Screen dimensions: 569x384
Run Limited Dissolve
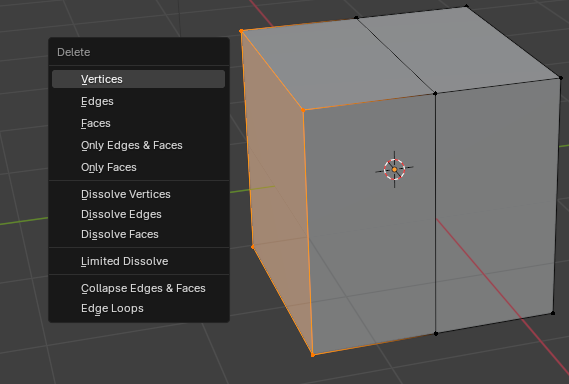[138, 261]
